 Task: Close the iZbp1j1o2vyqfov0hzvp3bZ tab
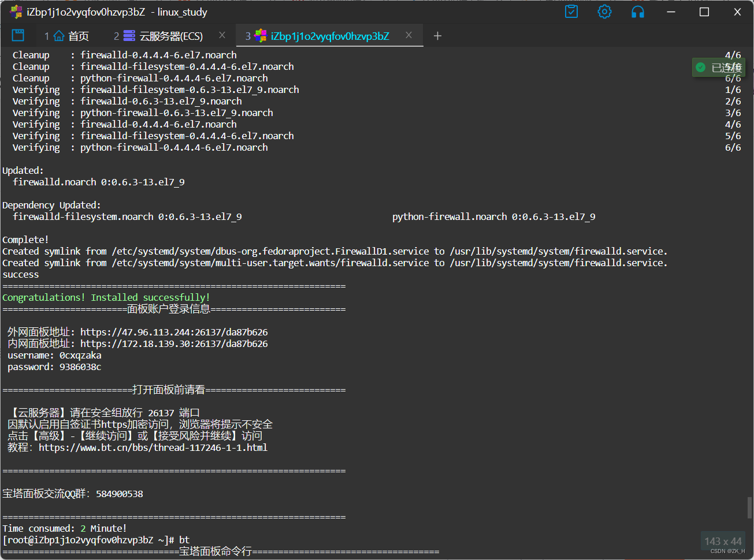coord(408,35)
